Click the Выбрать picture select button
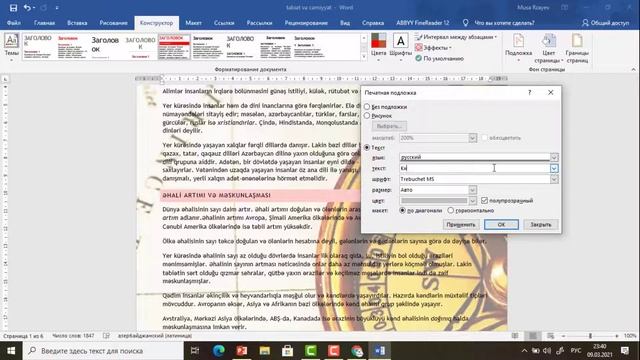This screenshot has height=360, width=640. click(389, 126)
